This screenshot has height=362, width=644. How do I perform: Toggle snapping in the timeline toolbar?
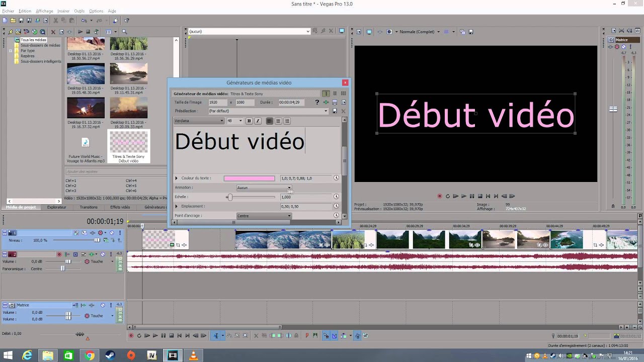point(326,336)
